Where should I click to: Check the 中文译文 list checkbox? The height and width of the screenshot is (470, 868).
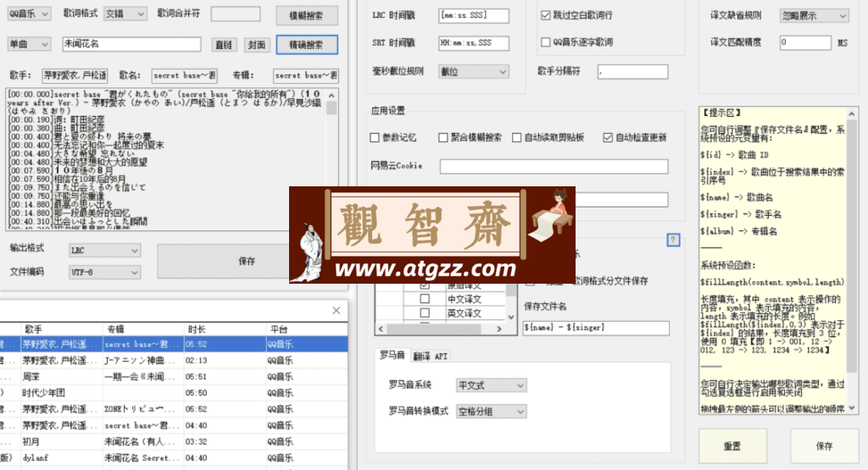pyautogui.click(x=425, y=299)
